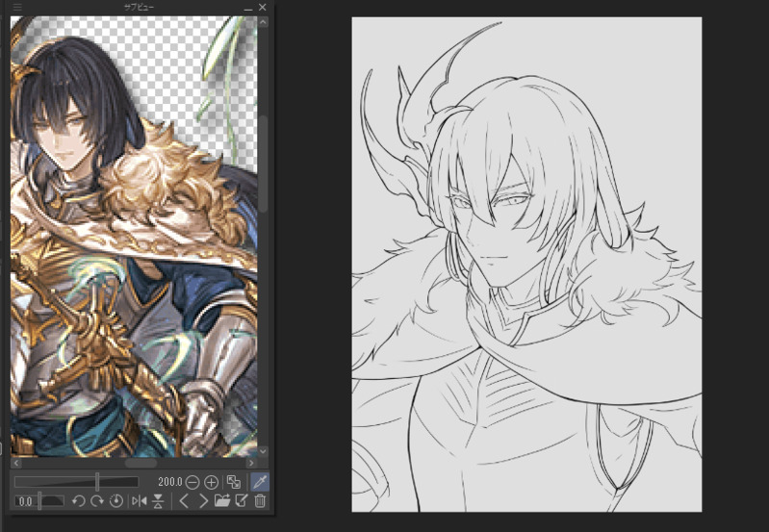This screenshot has width=769, height=532.
Task: Flip the reference image horizontally
Action: click(x=140, y=500)
